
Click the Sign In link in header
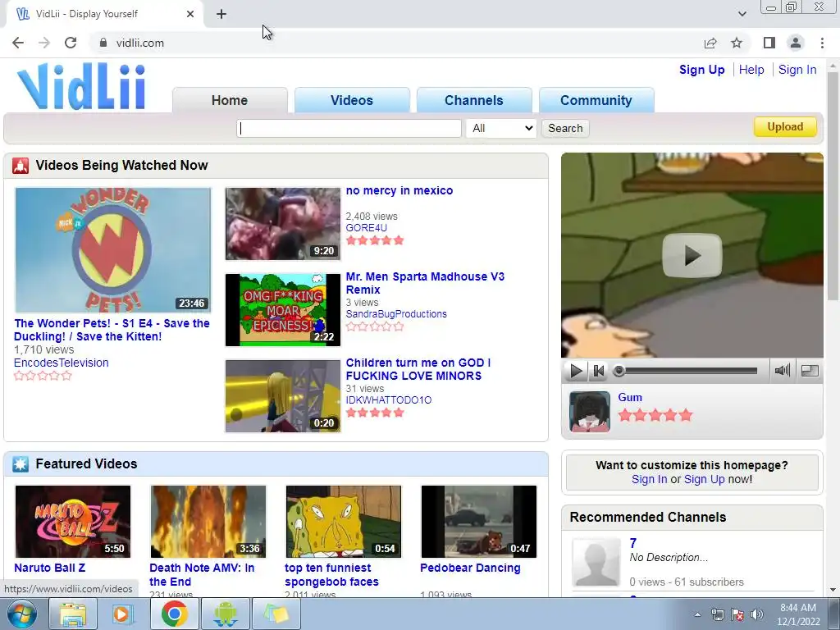797,70
